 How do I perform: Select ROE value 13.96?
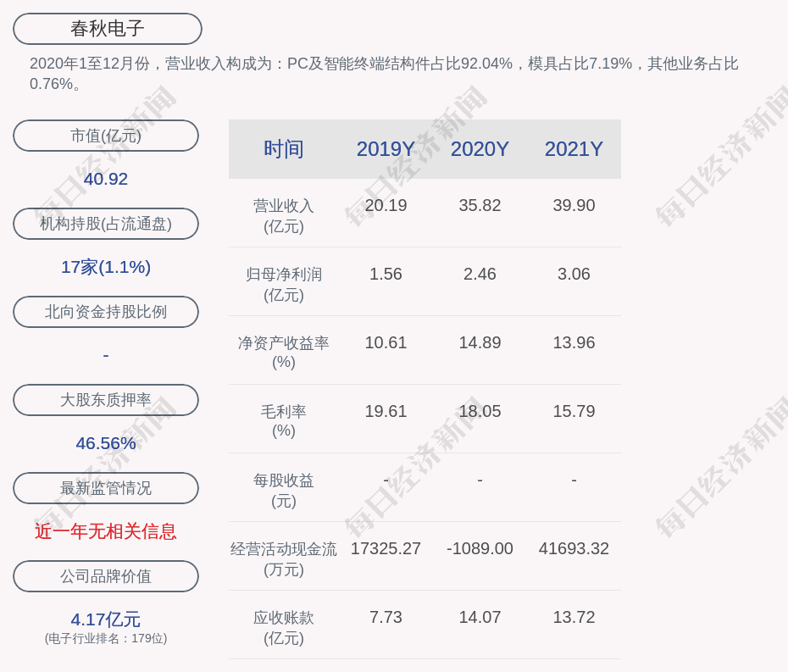(574, 343)
